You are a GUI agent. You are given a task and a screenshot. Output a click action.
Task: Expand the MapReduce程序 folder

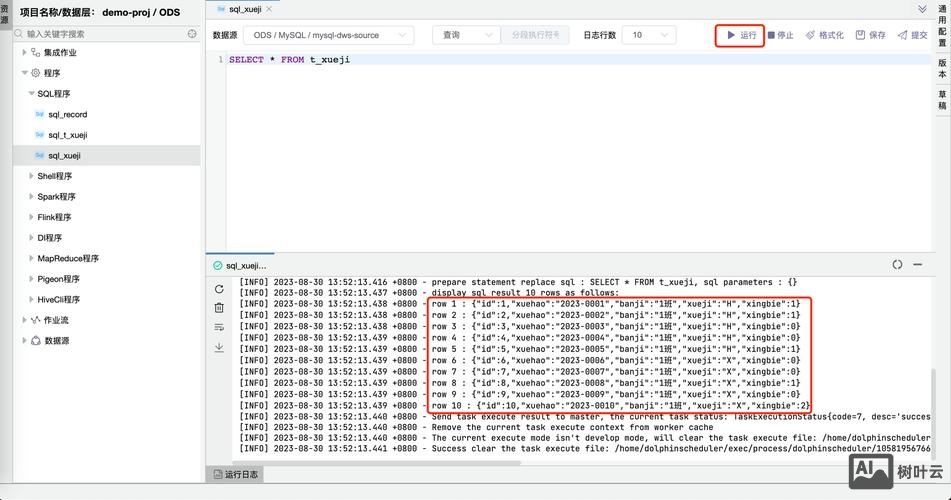click(x=32, y=258)
